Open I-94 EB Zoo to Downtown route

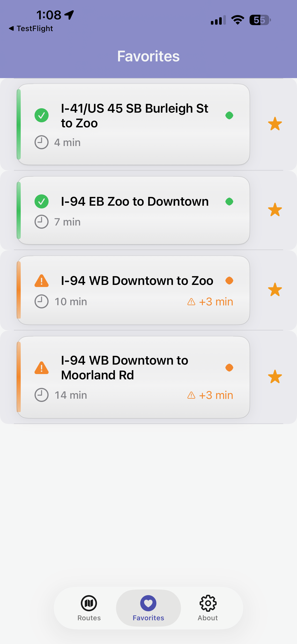pyautogui.click(x=134, y=202)
